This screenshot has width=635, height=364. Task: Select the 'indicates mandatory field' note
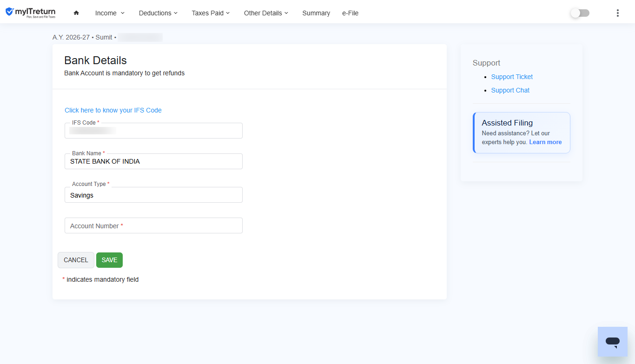pos(102,279)
